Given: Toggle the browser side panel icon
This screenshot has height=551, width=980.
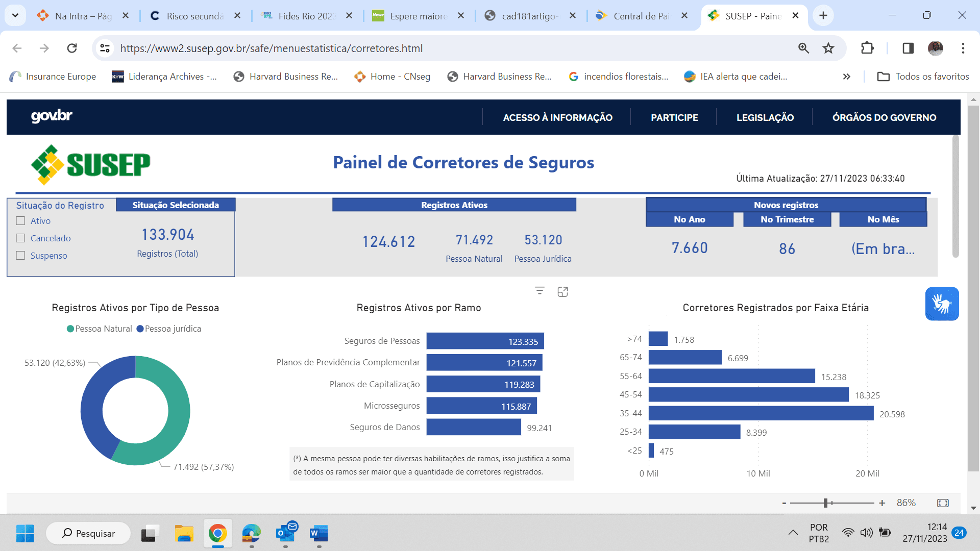Looking at the screenshot, I should (x=908, y=48).
